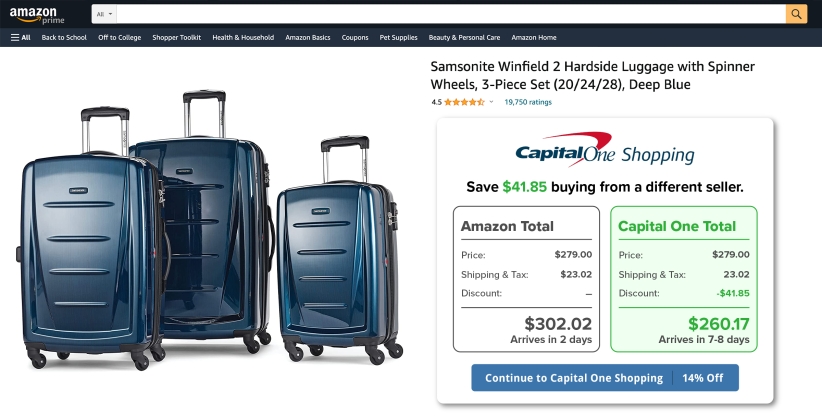Image resolution: width=822 pixels, height=416 pixels.
Task: Open the hamburger All menu
Action: point(20,38)
